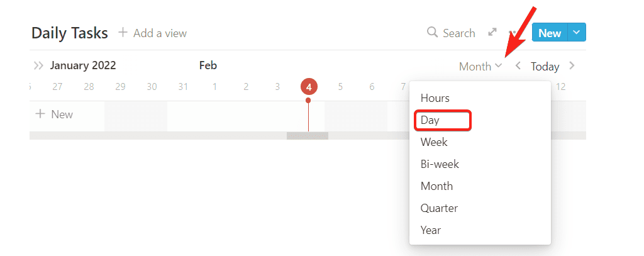Choose Bi-week timescale option
Viewport: 644px width, 256px height.
click(440, 164)
